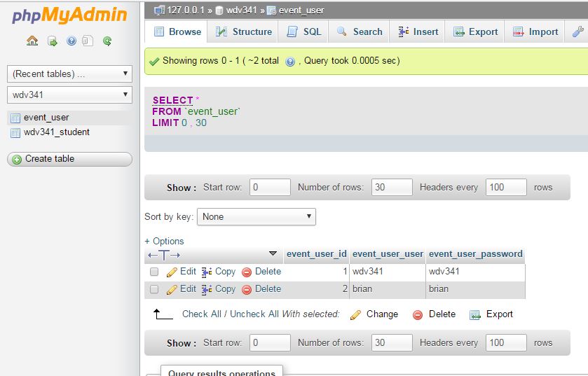Expand the Sort by key dropdown

click(x=257, y=217)
